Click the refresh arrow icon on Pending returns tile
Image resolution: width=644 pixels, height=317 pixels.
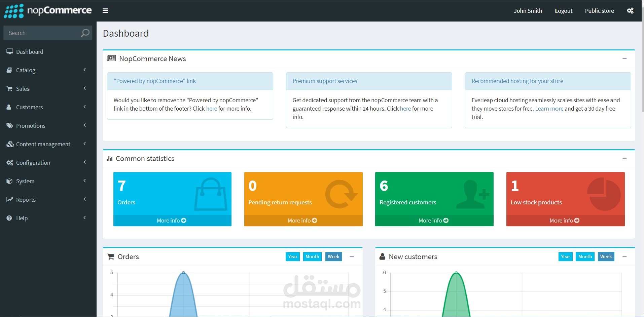pos(341,194)
